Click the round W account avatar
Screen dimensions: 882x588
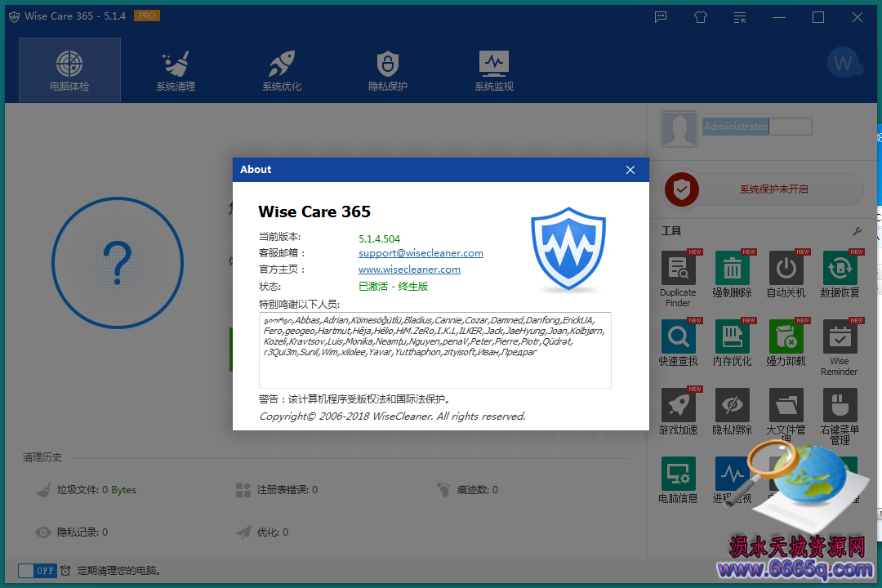click(x=843, y=63)
